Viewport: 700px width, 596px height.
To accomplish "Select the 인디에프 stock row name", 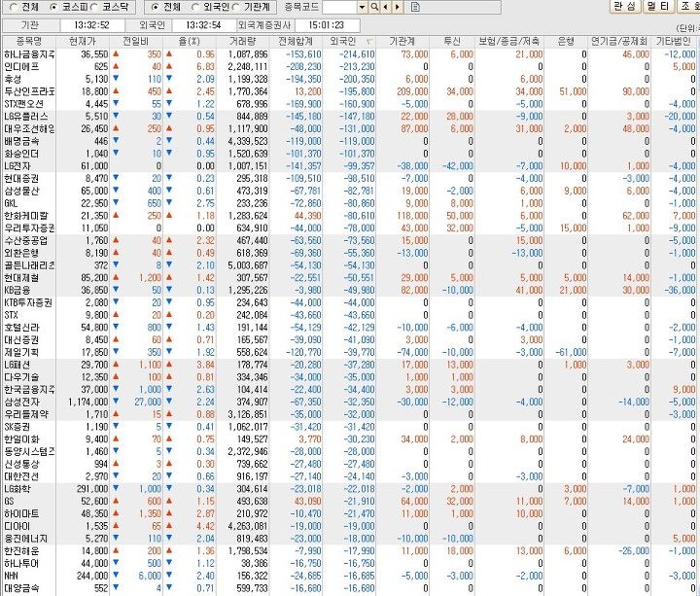I will pos(21,67).
